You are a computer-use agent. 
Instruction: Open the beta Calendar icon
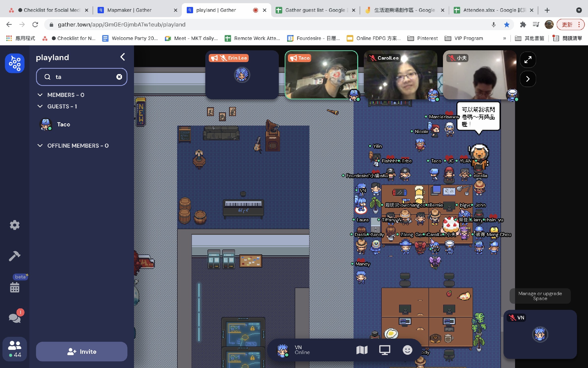[15, 287]
